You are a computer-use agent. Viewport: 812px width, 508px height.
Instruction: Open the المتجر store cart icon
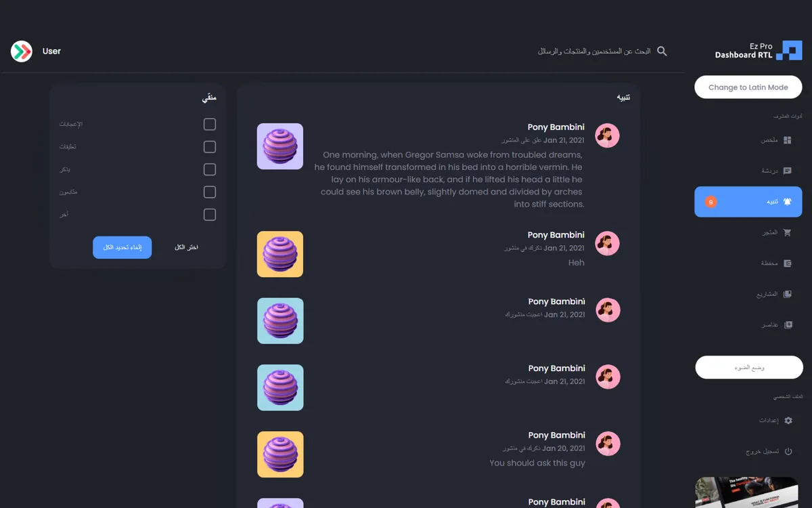(x=787, y=232)
